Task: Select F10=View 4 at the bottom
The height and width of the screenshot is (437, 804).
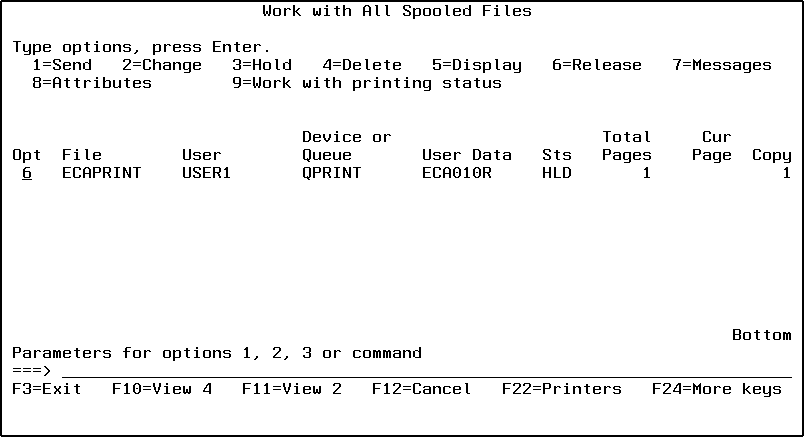Action: pos(161,389)
